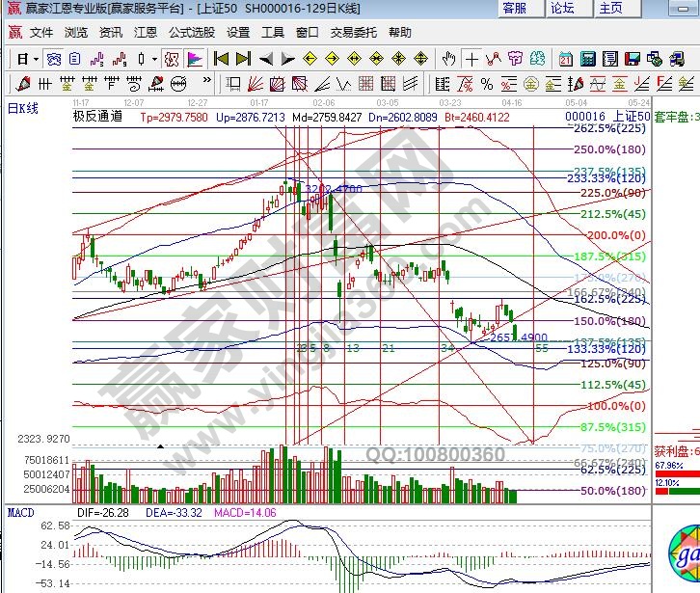700x593 pixels.
Task: Click the 论坛 button in title bar
Action: coord(562,9)
